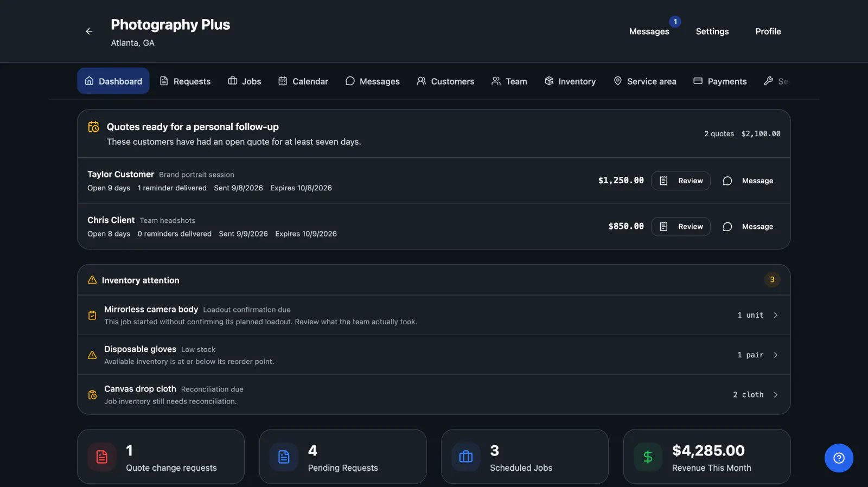Open the blue help circle icon
Viewport: 868px width, 487px height.
(x=839, y=458)
